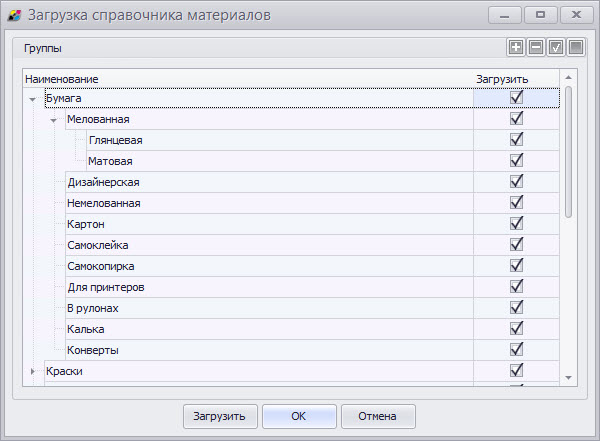Click the uncheck all groups icon

576,47
